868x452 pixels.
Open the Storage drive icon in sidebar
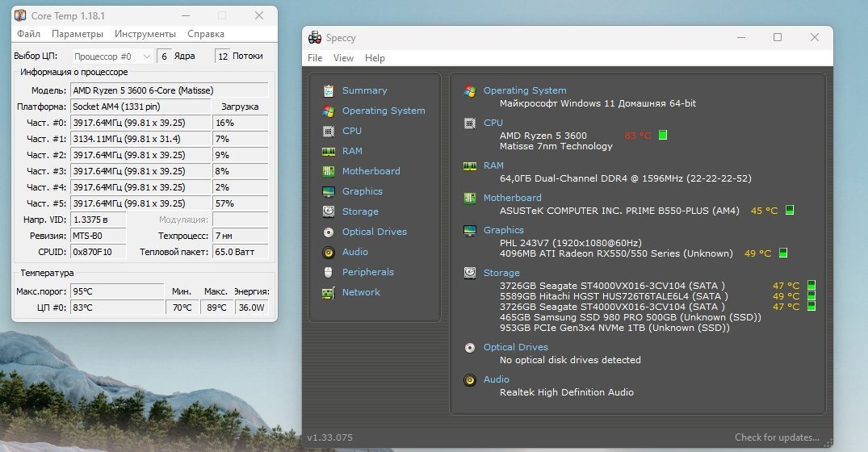pos(329,211)
